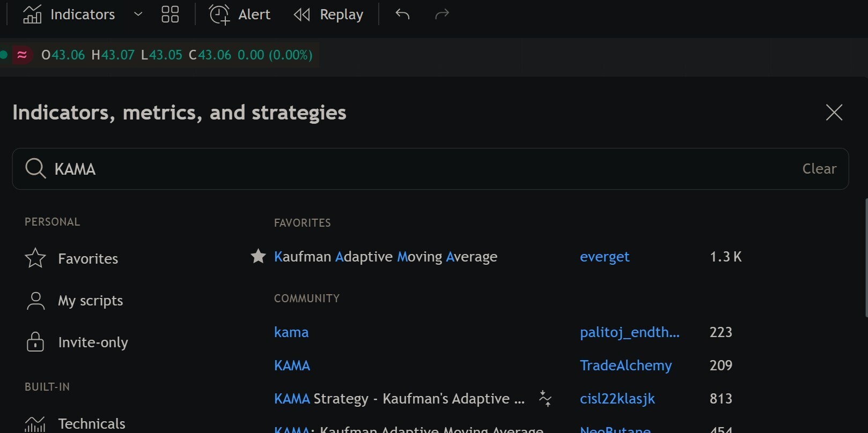868x433 pixels.
Task: Unfavorite Kaufman Adaptive Moving Average star
Action: 258,257
